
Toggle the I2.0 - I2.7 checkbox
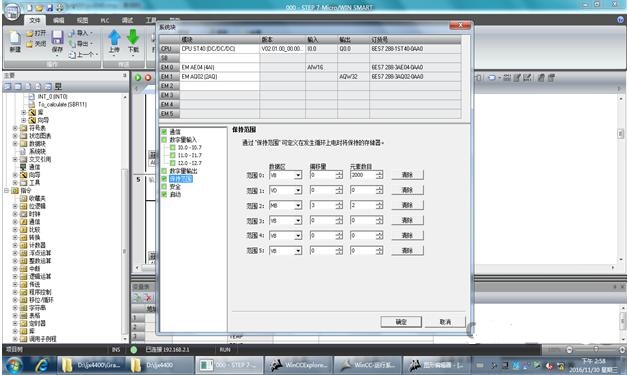[173, 163]
